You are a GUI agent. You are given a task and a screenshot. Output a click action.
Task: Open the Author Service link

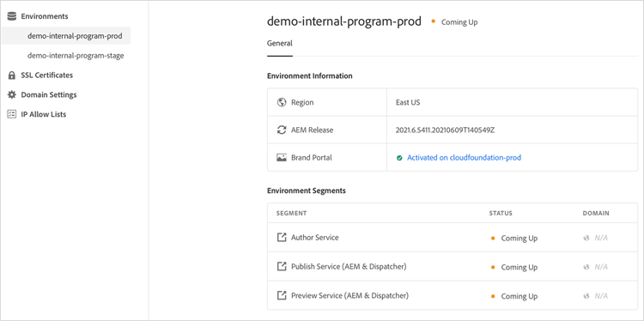point(315,238)
